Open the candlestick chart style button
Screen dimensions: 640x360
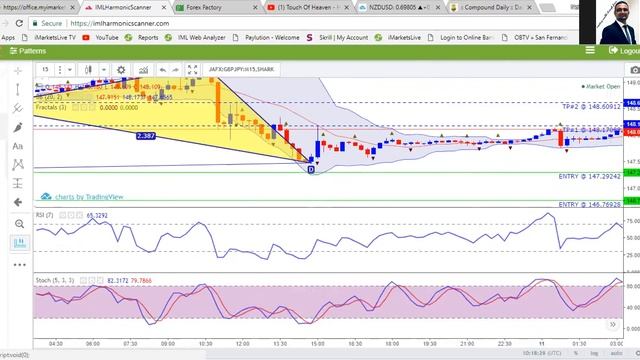[x=88, y=69]
